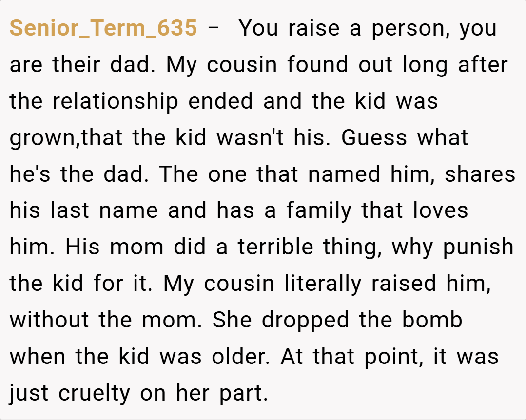Click the text "grown,that" in the comment
526x420 pixels.
click(x=67, y=138)
